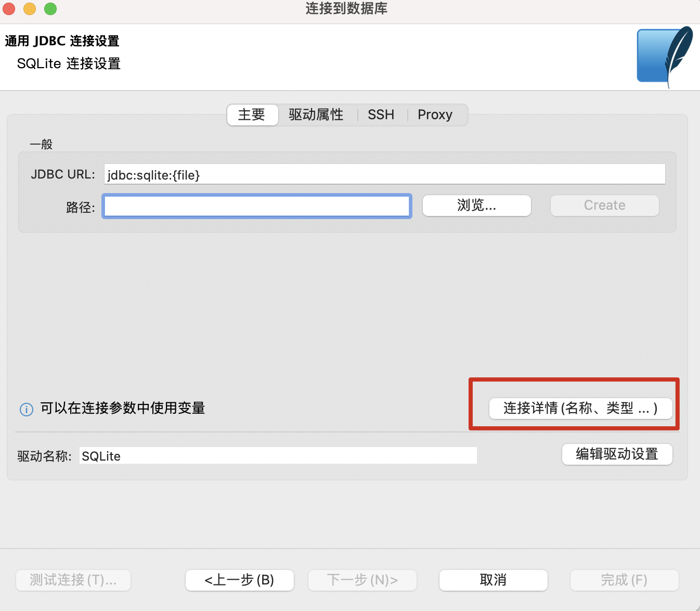Open 编辑驱动设置 dialog

coord(617,454)
